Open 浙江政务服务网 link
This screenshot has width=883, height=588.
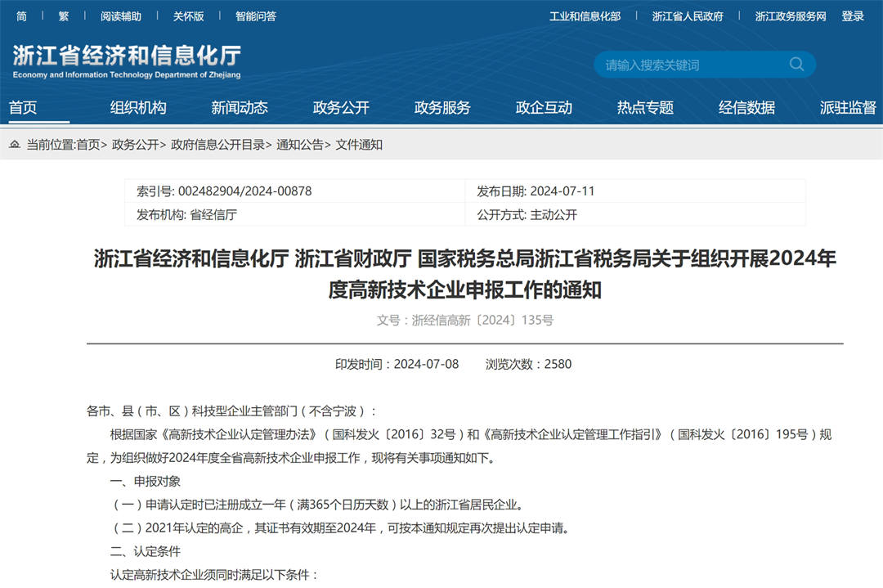click(x=791, y=16)
